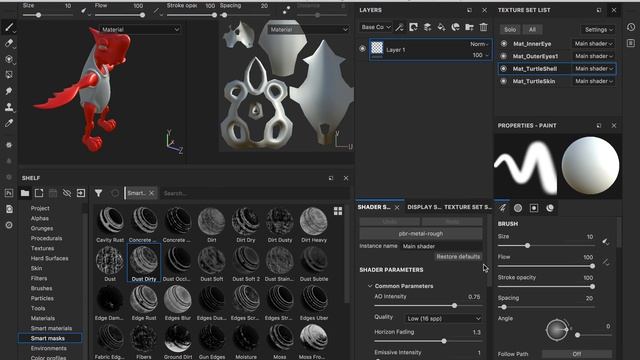640x360 pixels.
Task: Open new shelf tab icon
Action: [x=39, y=193]
